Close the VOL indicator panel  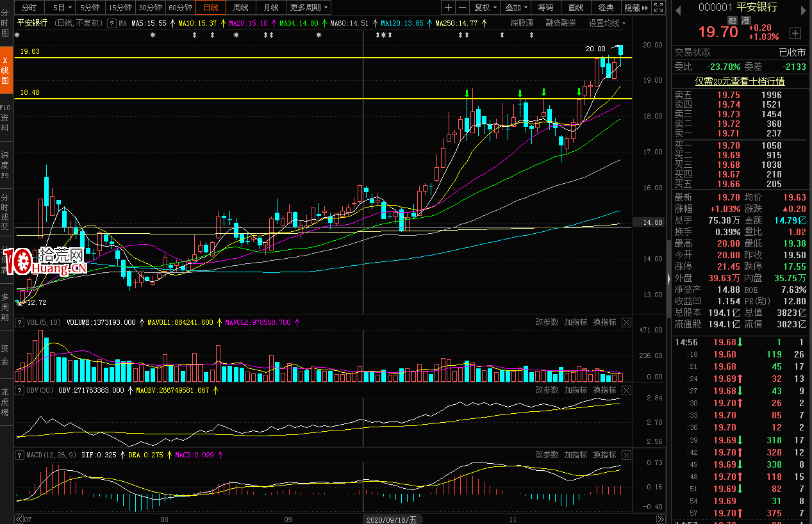coord(626,322)
